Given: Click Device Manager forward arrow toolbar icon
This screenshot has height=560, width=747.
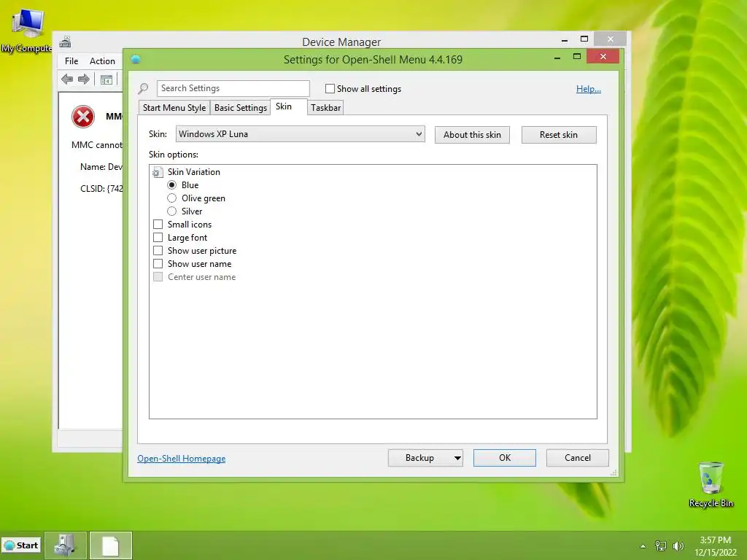Looking at the screenshot, I should click(84, 79).
